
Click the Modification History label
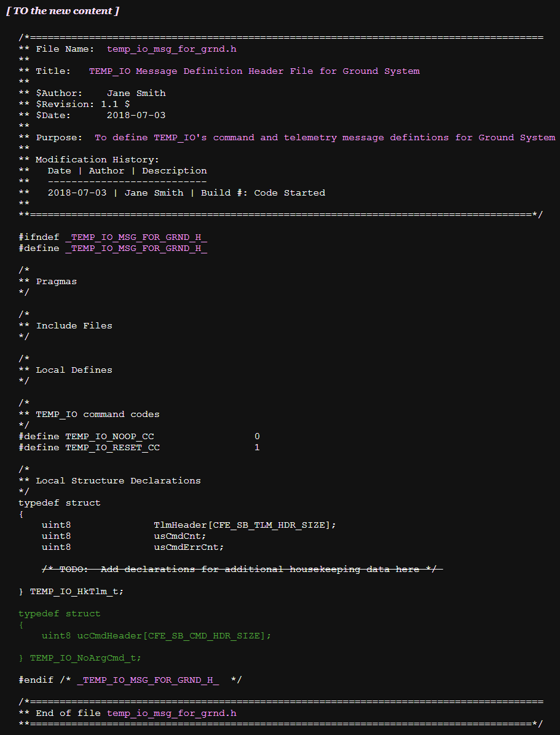(97, 159)
